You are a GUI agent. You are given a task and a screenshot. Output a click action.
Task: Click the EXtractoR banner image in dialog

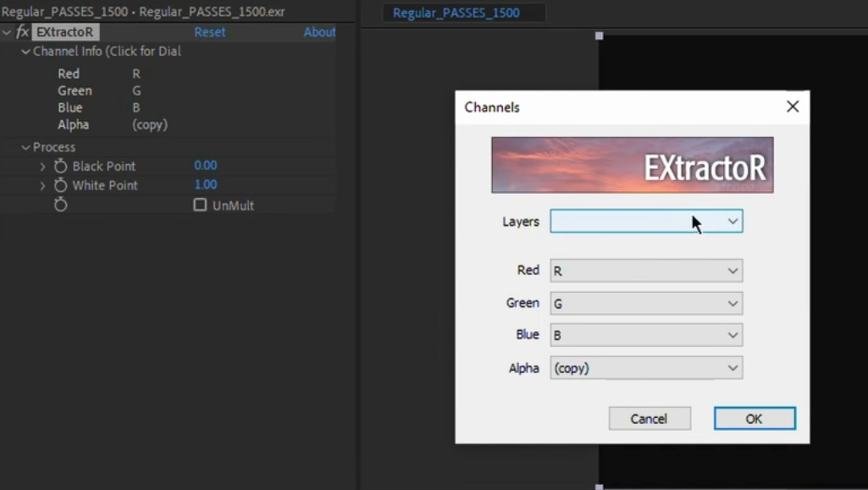pos(633,165)
